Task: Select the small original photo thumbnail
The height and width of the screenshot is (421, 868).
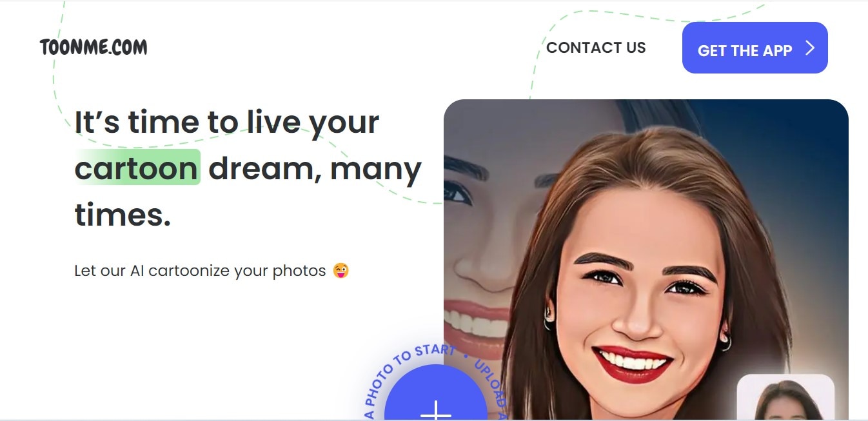Action: pos(785,397)
